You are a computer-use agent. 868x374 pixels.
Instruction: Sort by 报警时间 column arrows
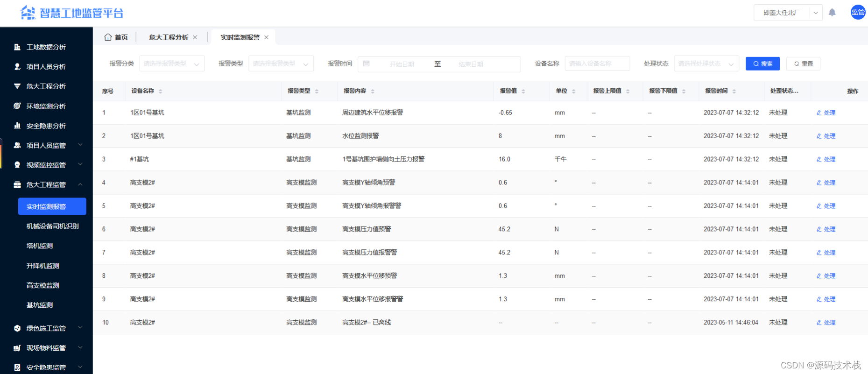pos(734,92)
